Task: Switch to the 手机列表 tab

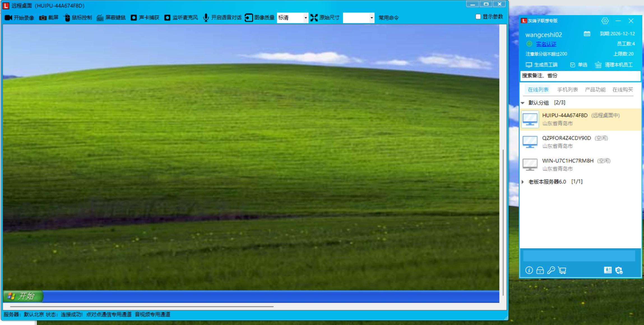Action: 567,90
